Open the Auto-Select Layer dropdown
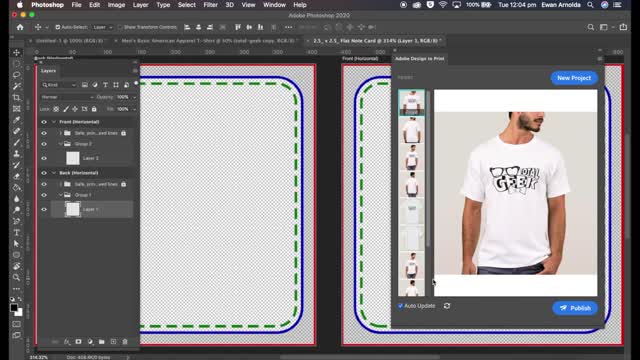The image size is (640, 360). (x=102, y=27)
